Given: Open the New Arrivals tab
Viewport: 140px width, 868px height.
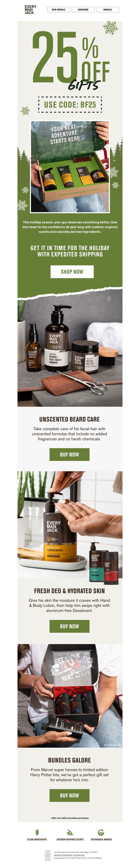Looking at the screenshot, I should 59,10.
